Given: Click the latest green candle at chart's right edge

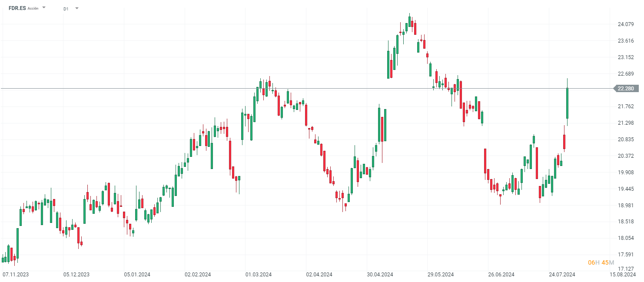Looking at the screenshot, I should point(567,103).
